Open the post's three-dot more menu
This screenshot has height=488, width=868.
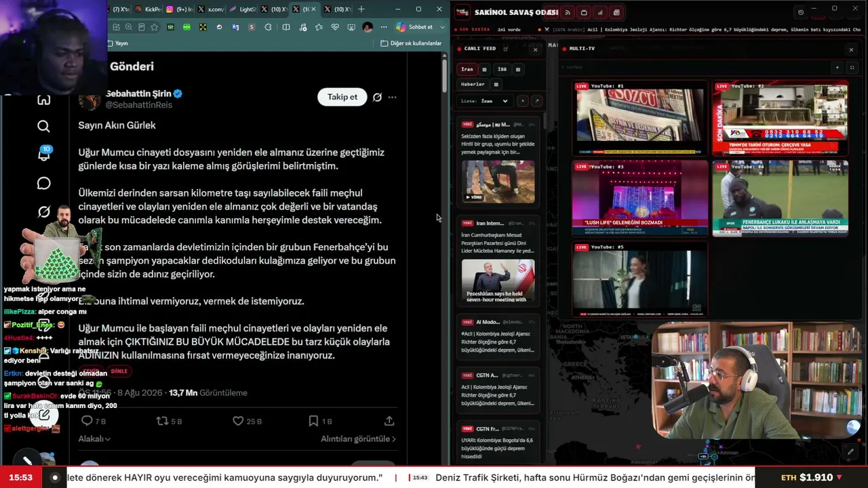pos(393,97)
